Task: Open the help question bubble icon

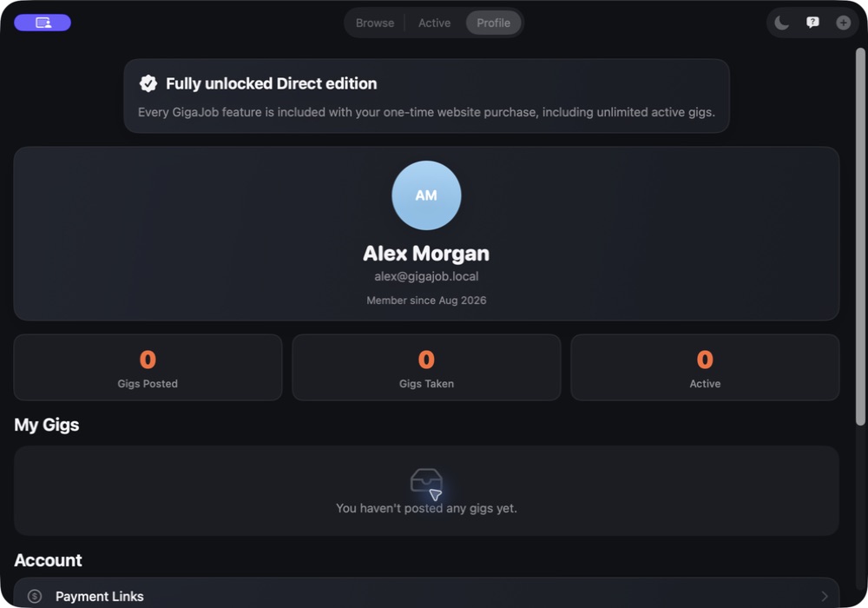Action: pyautogui.click(x=812, y=23)
